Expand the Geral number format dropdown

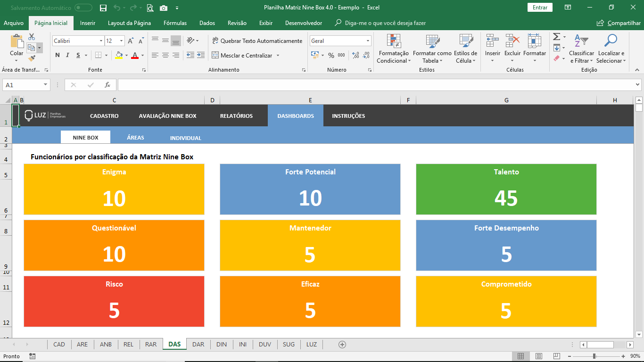[x=368, y=41]
